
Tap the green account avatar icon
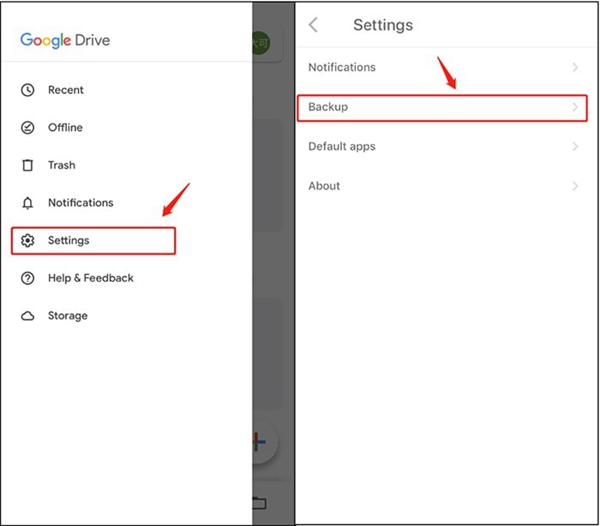point(261,43)
